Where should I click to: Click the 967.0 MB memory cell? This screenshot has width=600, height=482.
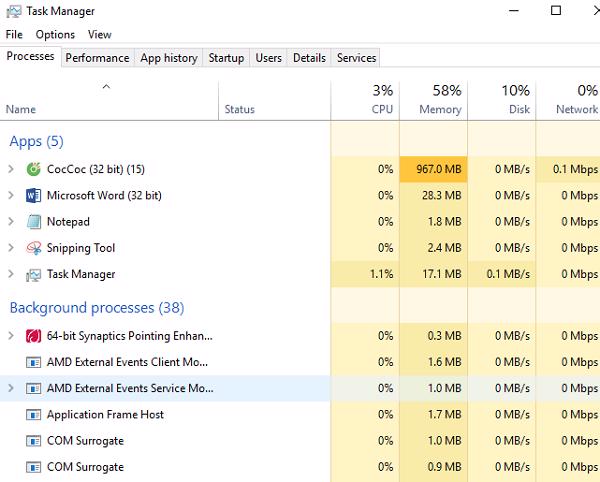coord(433,169)
